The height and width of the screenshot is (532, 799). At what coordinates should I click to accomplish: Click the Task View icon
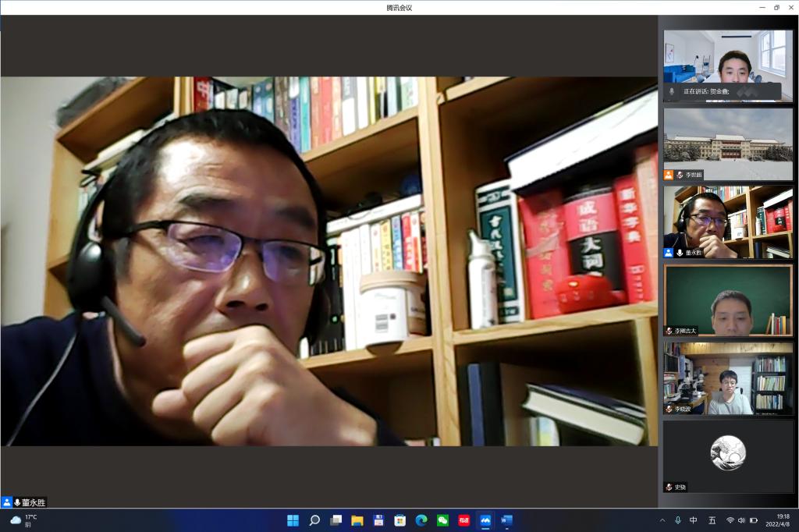tap(336, 520)
